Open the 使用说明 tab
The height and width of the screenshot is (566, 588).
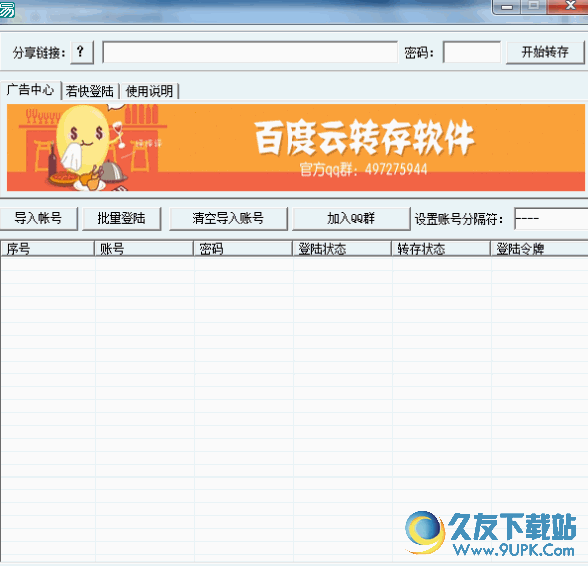pos(149,91)
